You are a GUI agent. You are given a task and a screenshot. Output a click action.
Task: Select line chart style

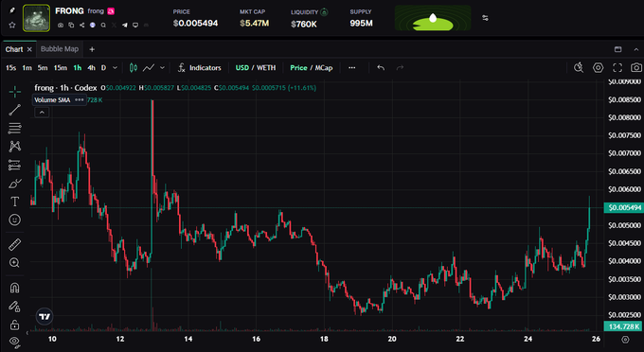[149, 68]
